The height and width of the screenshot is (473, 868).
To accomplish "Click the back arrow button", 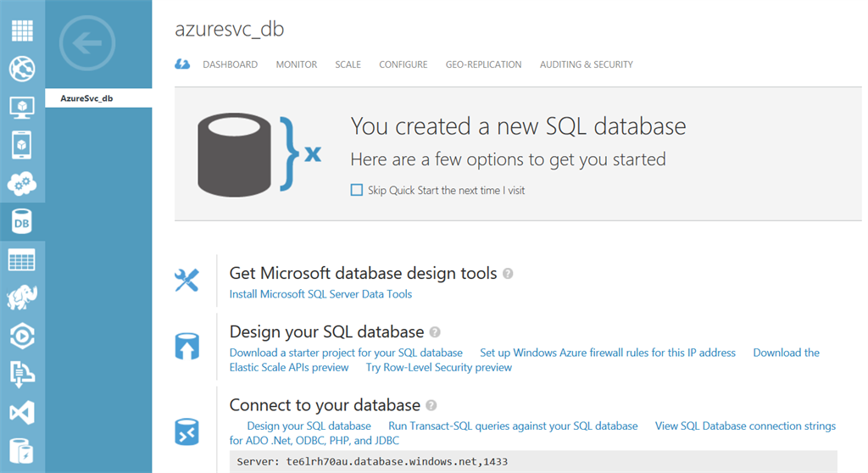I will tap(88, 42).
